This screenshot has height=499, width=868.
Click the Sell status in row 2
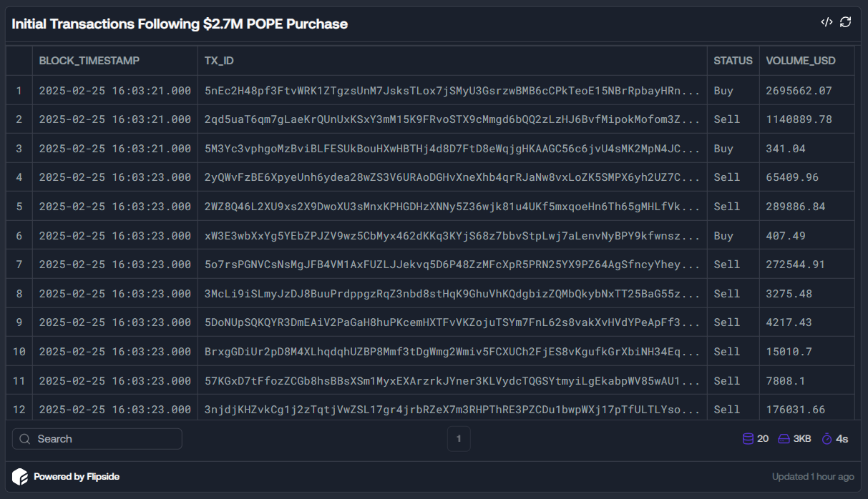[x=726, y=119]
